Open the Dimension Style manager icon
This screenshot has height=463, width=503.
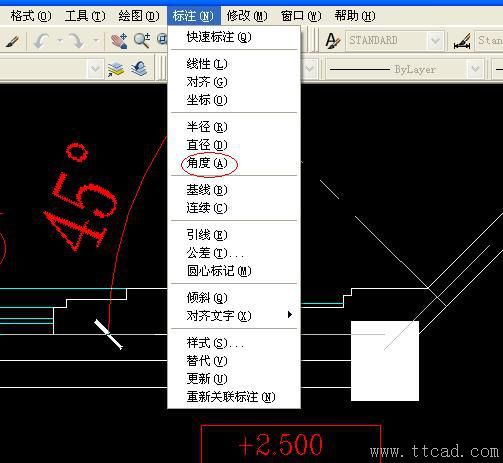tap(463, 41)
